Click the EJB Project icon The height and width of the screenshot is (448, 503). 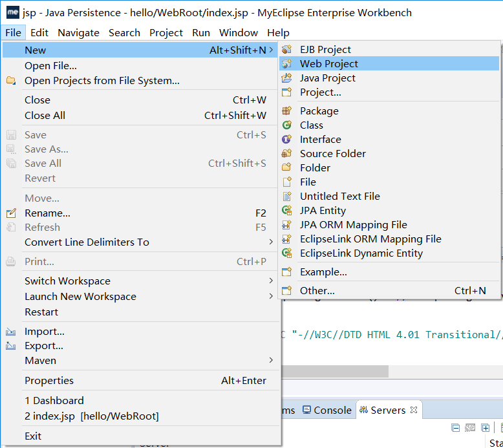[287, 50]
